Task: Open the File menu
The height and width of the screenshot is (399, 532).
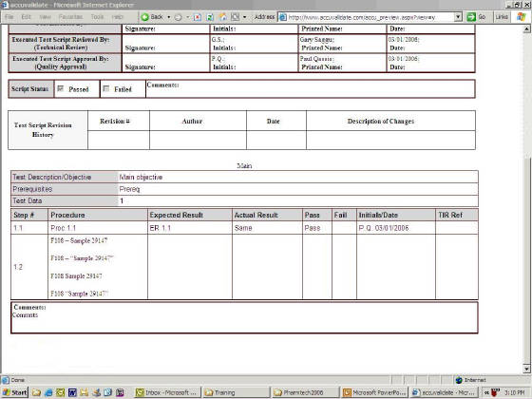Action: [x=9, y=17]
